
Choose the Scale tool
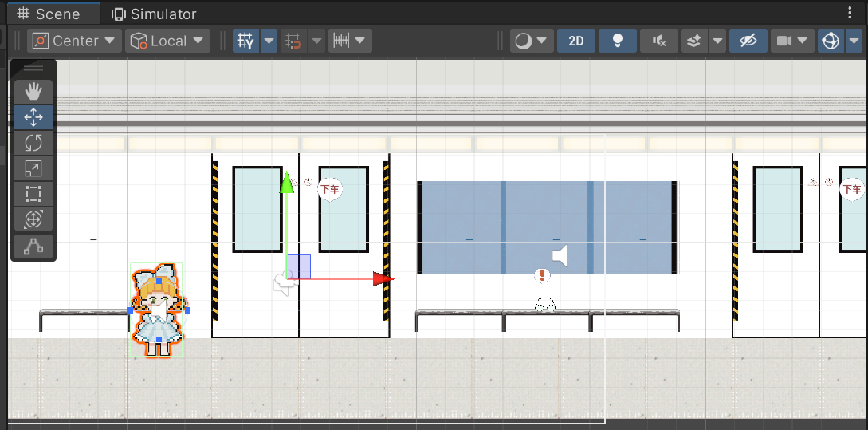[x=33, y=168]
